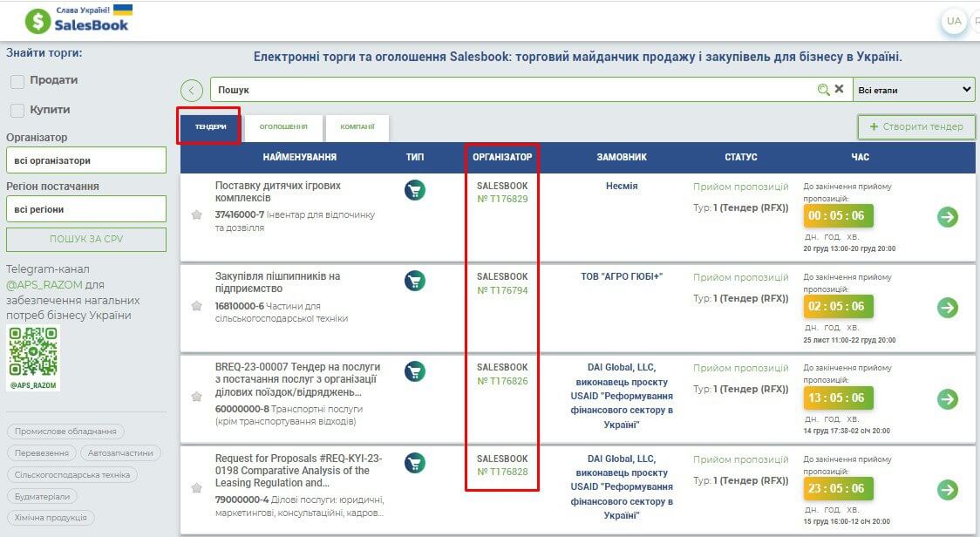Screen dimensions: 980x537
Task: Open tender T176826 with green arrow button
Action: [x=948, y=399]
